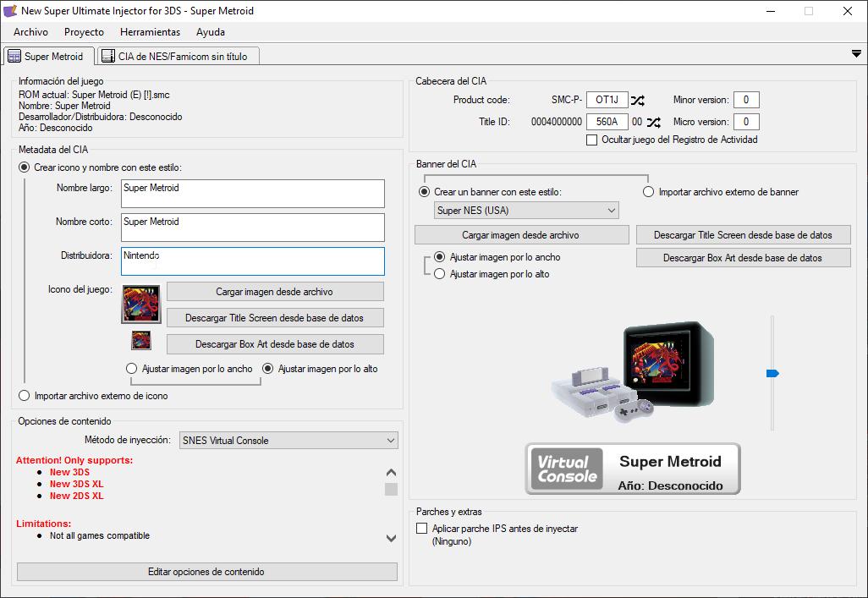Click the 'New 2DS XL' list entry
Screen dimensions: 868x598
pos(76,497)
